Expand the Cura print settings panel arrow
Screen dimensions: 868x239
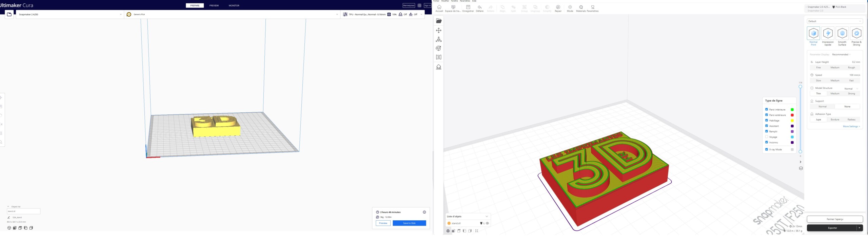(421, 14)
